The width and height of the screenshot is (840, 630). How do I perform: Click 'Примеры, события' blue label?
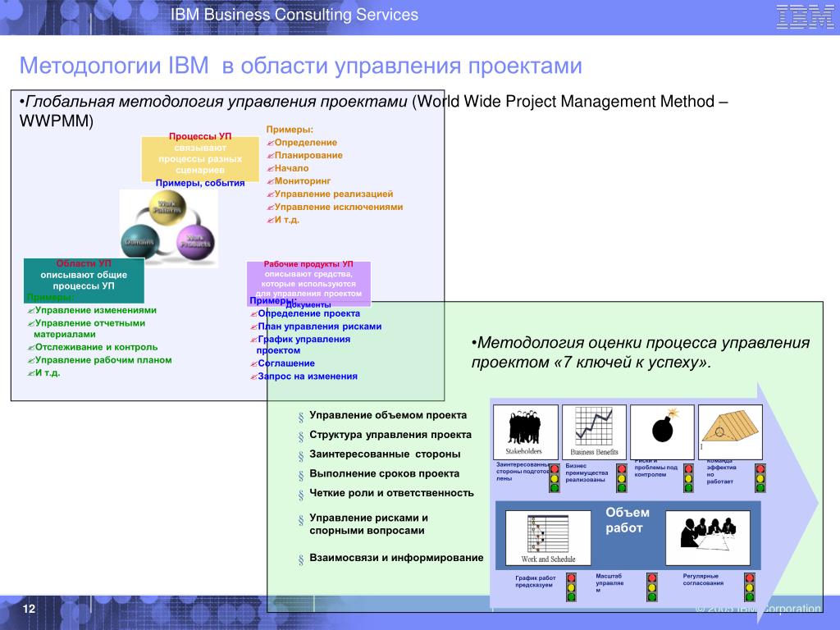[200, 183]
